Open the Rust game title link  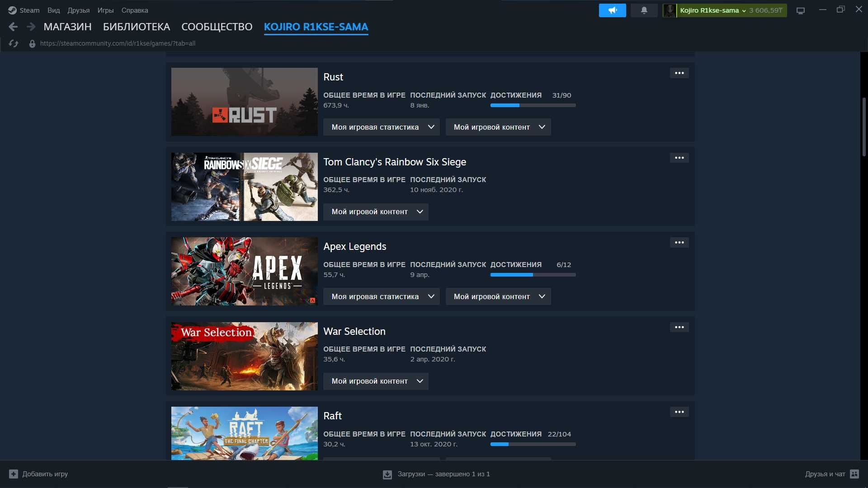click(333, 77)
